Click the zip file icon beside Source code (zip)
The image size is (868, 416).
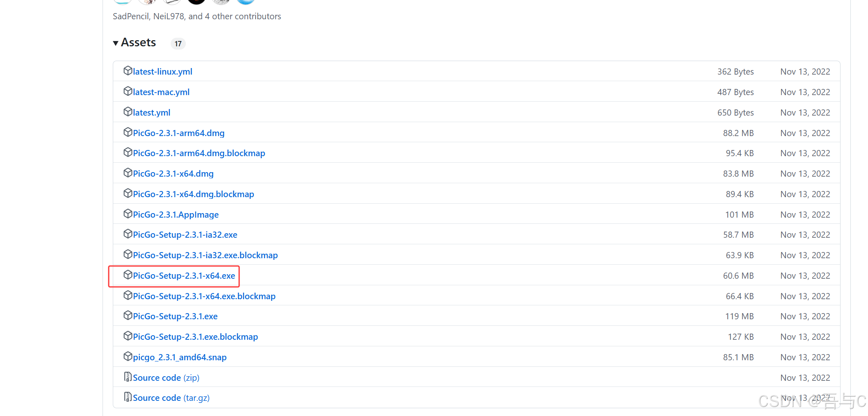pyautogui.click(x=128, y=377)
